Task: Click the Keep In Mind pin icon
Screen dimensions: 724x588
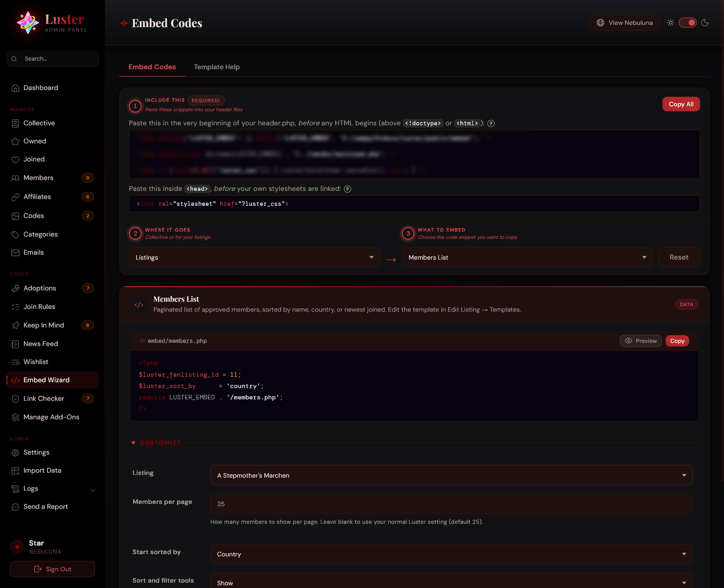Action: (15, 325)
